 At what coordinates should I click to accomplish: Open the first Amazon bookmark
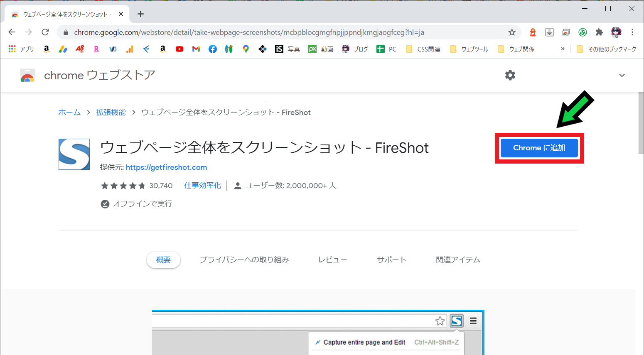pos(47,49)
